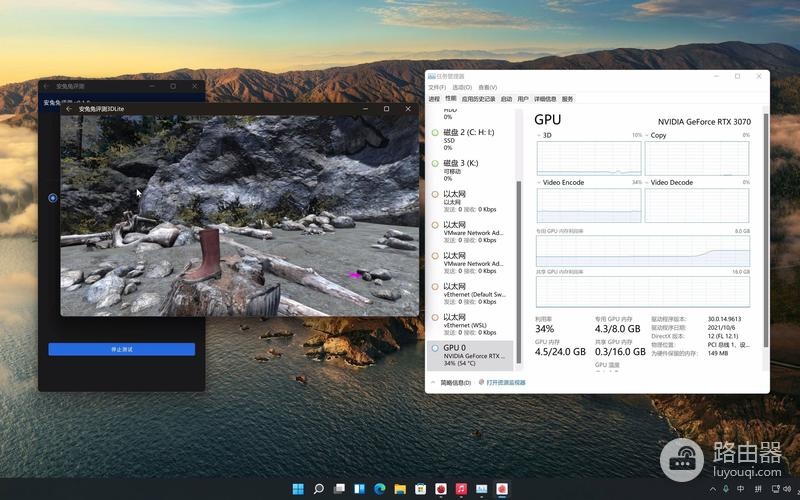
Task: Click the microphone tray icon
Action: 726,489
